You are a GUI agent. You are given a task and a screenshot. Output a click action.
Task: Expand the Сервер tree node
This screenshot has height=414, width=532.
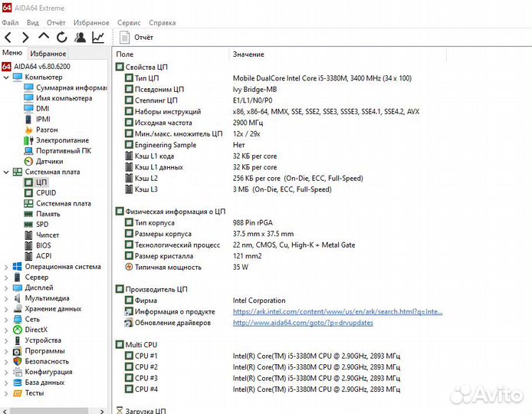point(6,278)
